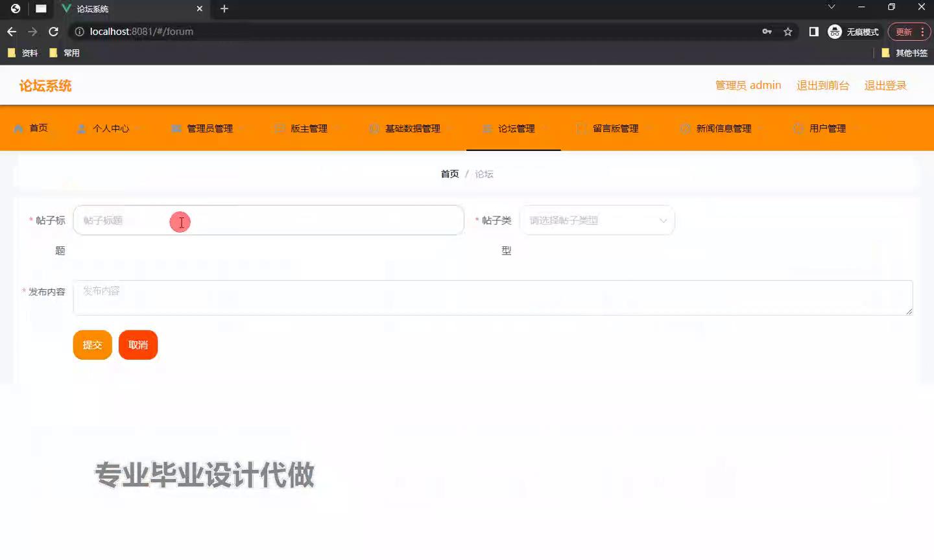
Task: Reload the page with the refresh icon
Action: tap(54, 31)
